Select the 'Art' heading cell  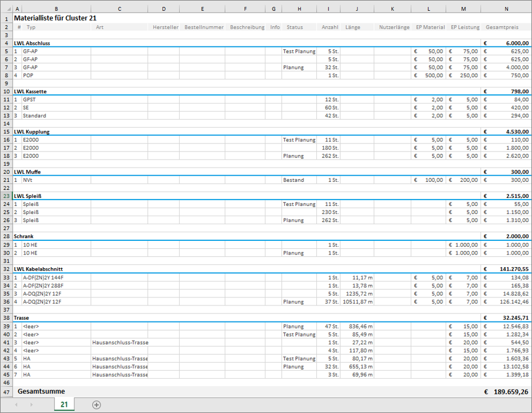pyautogui.click(x=120, y=27)
